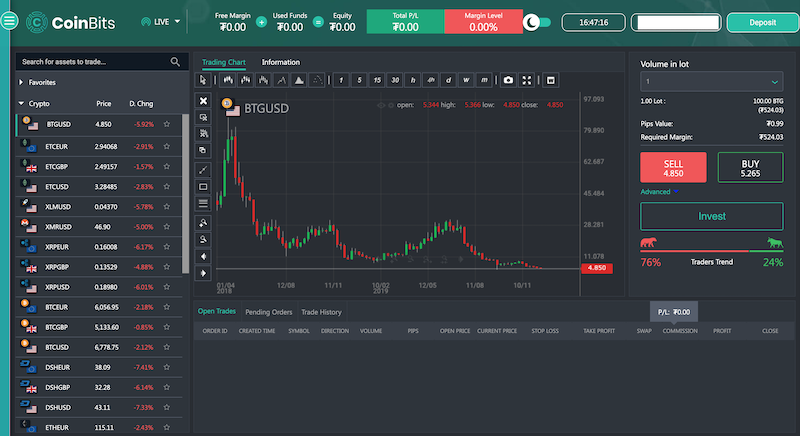Screen dimensions: 800x436
Task: Select the trend line drawing tool
Action: point(203,170)
